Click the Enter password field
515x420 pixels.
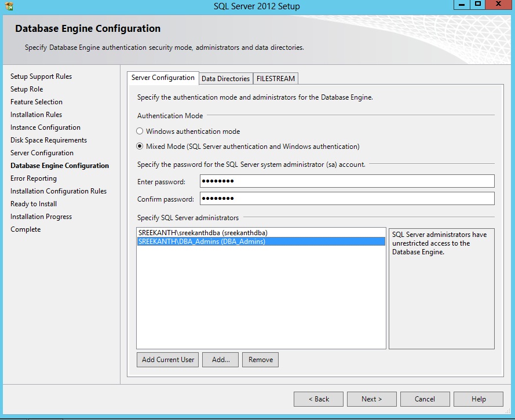(x=347, y=181)
